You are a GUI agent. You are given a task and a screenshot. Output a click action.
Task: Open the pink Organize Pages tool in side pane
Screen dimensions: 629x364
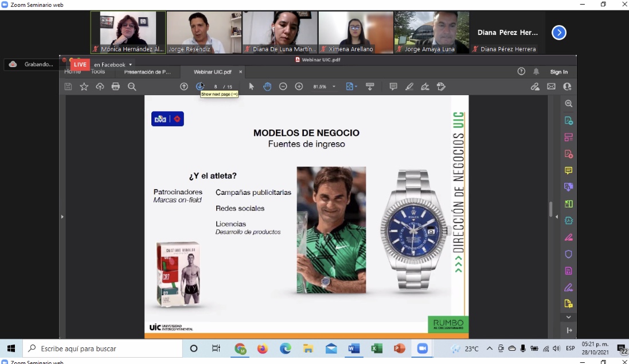(x=568, y=138)
